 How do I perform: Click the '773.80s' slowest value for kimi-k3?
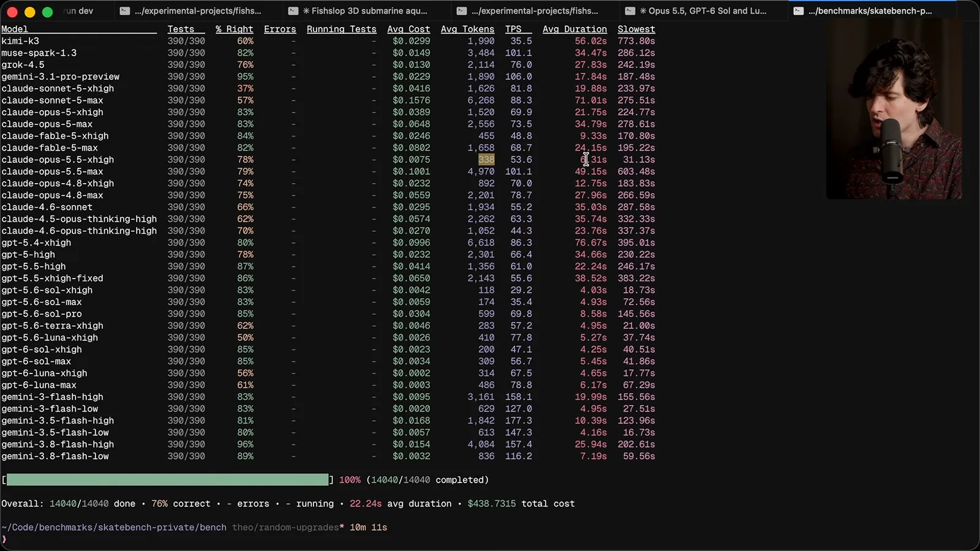pyautogui.click(x=636, y=41)
